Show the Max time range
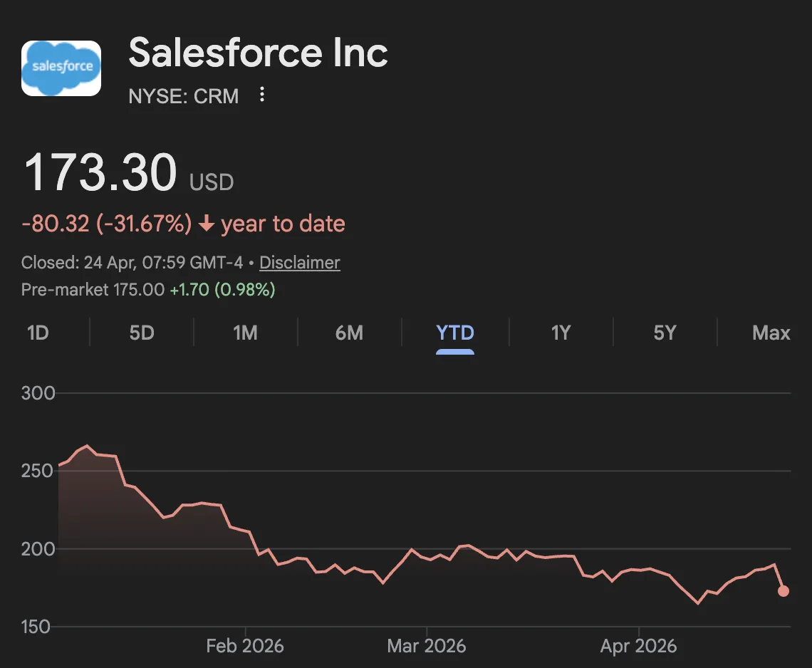The height and width of the screenshot is (668, 812). (x=771, y=333)
